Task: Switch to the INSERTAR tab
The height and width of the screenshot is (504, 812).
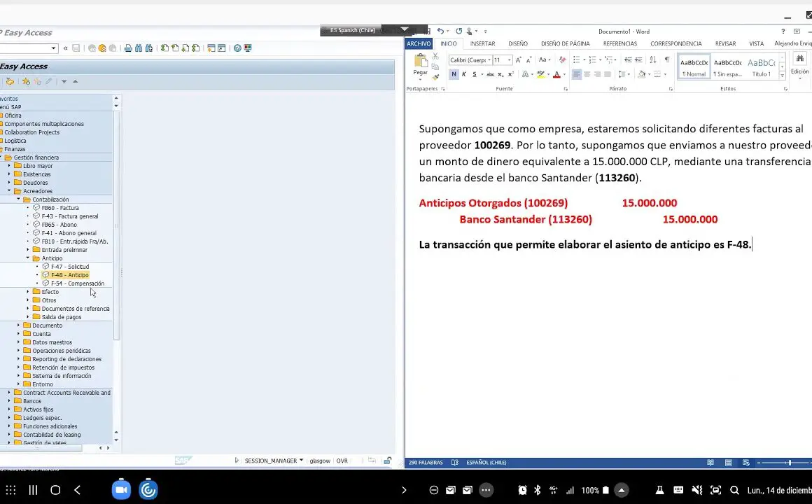Action: [482, 44]
